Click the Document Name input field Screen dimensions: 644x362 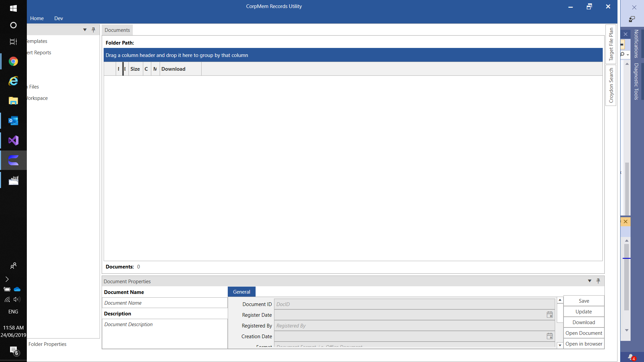pos(165,303)
